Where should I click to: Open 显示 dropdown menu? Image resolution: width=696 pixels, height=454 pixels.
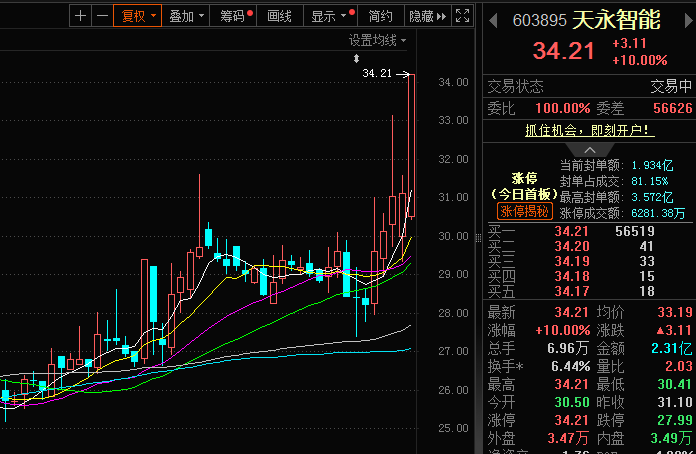[330, 16]
